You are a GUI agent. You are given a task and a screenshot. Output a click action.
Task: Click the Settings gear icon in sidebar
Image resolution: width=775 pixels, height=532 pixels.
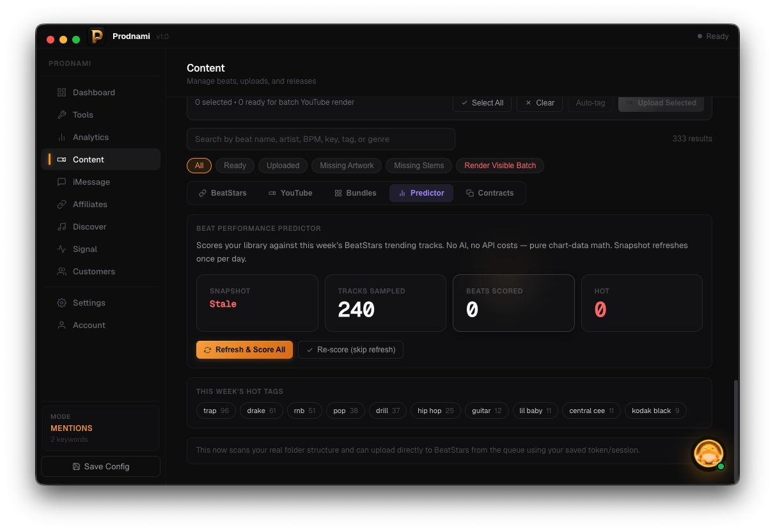point(61,303)
